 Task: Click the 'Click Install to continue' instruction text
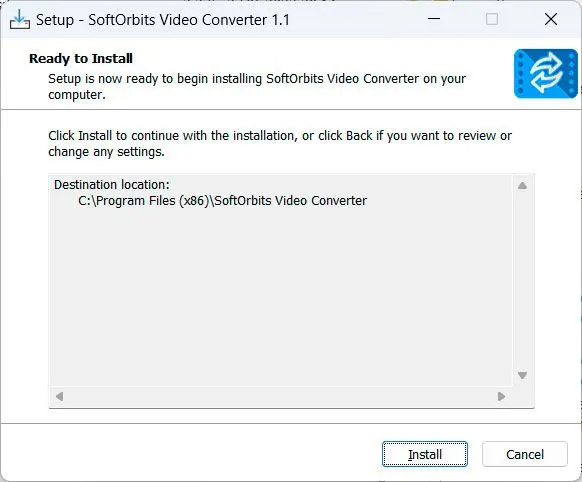280,144
